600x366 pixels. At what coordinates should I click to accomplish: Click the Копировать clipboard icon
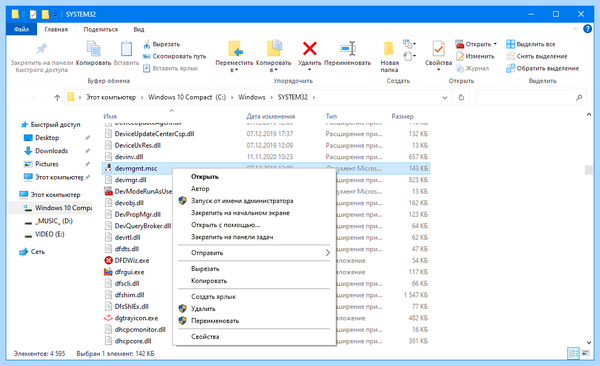[x=93, y=49]
